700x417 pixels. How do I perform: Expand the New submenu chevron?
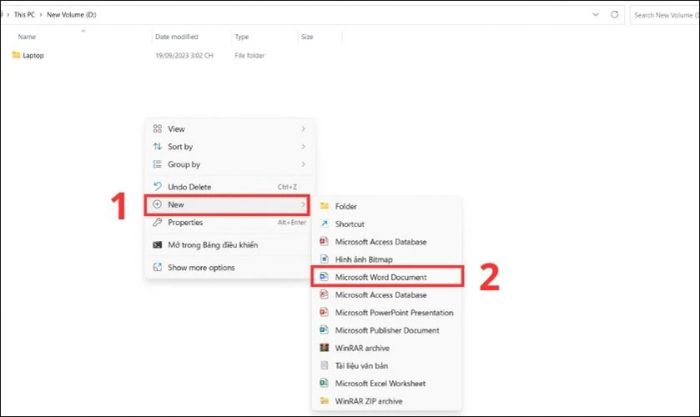(x=303, y=204)
